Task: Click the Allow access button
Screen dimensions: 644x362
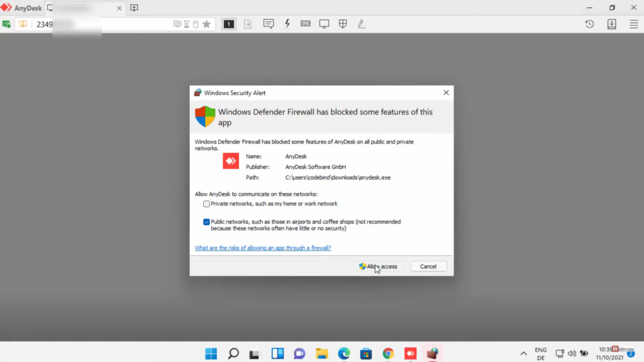Action: coord(379,266)
